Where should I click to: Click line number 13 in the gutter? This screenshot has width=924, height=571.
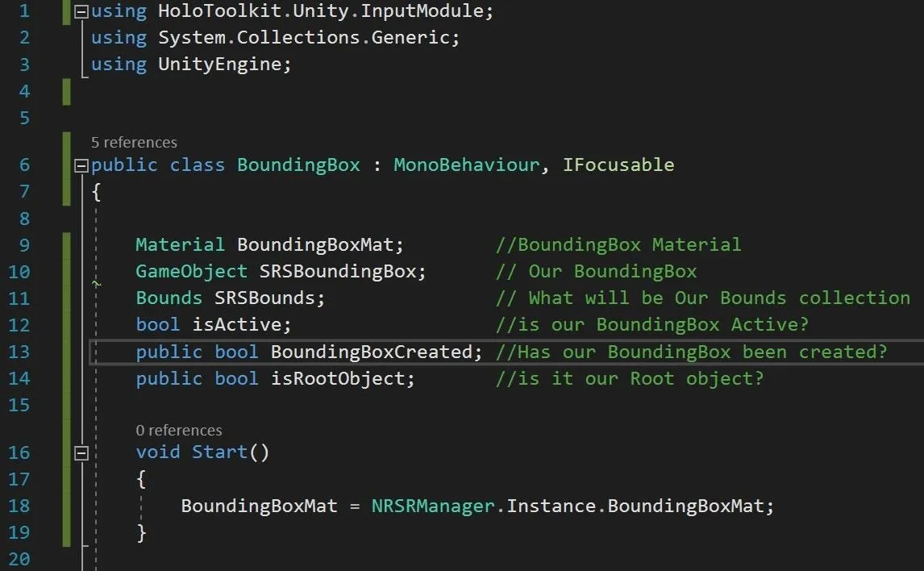(19, 352)
